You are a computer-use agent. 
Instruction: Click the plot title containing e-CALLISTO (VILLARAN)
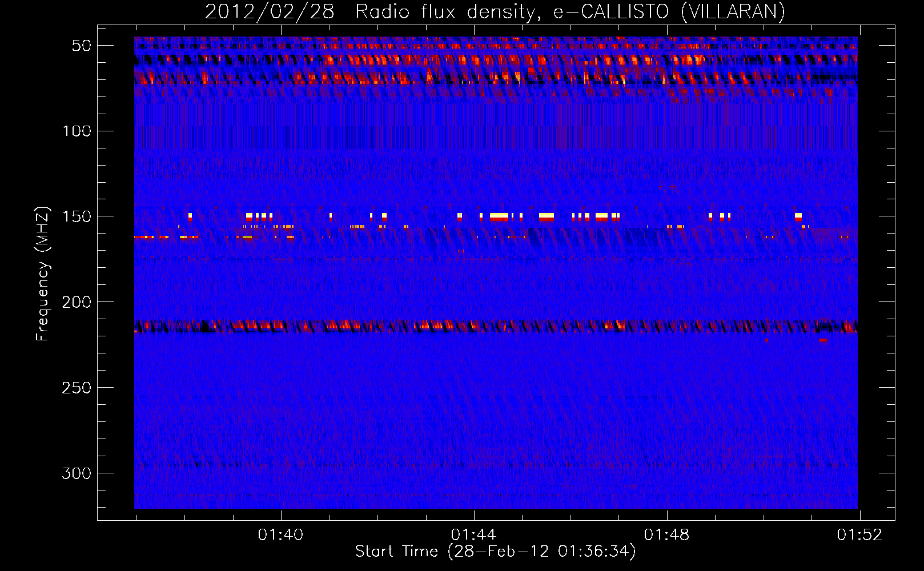pyautogui.click(x=495, y=11)
